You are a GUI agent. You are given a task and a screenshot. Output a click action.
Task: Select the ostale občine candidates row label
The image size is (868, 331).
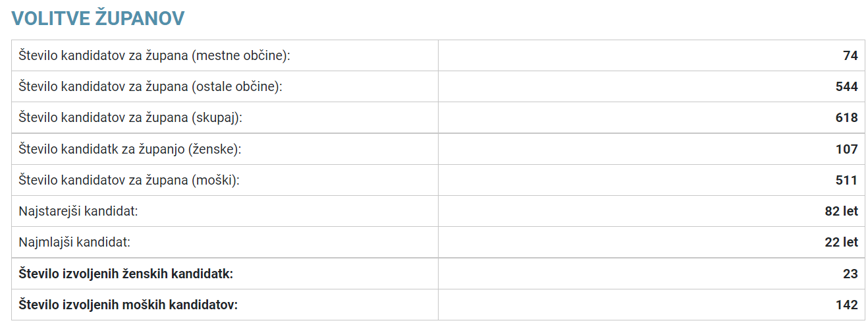pos(151,86)
